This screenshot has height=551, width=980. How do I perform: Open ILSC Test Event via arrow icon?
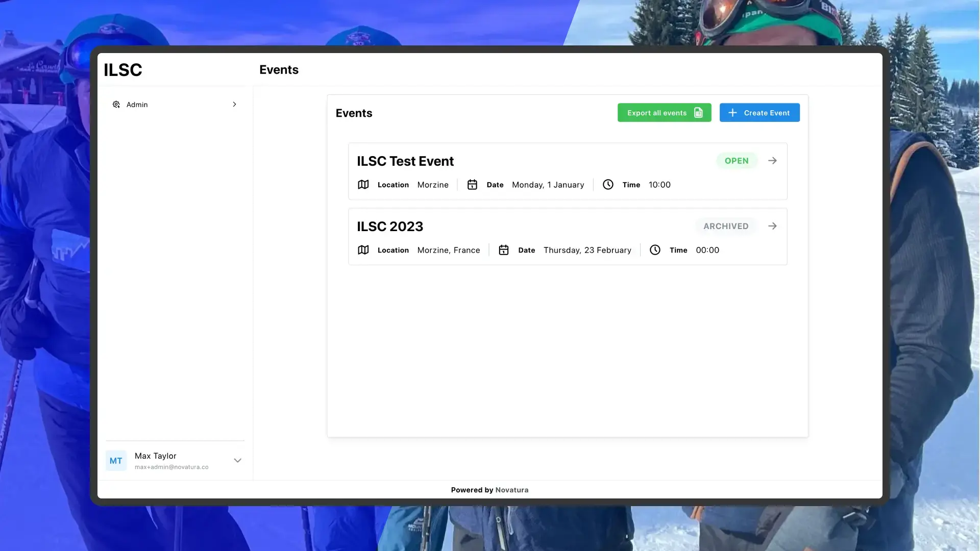tap(772, 161)
